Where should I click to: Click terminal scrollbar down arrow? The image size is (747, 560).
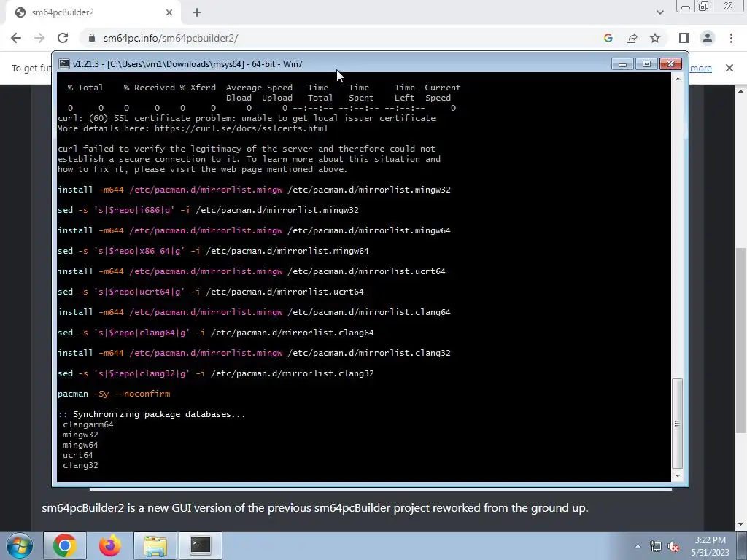677,475
